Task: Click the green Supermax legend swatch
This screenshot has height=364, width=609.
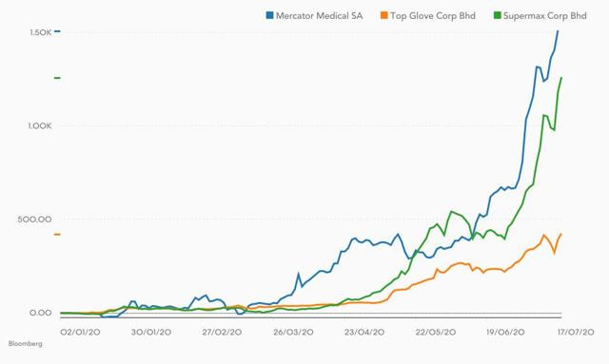Action: click(497, 15)
